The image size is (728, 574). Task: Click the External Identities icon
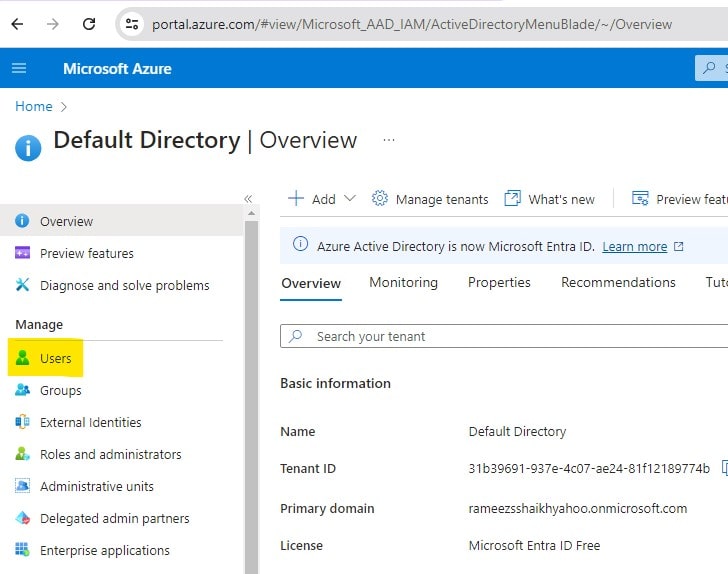(x=22, y=422)
